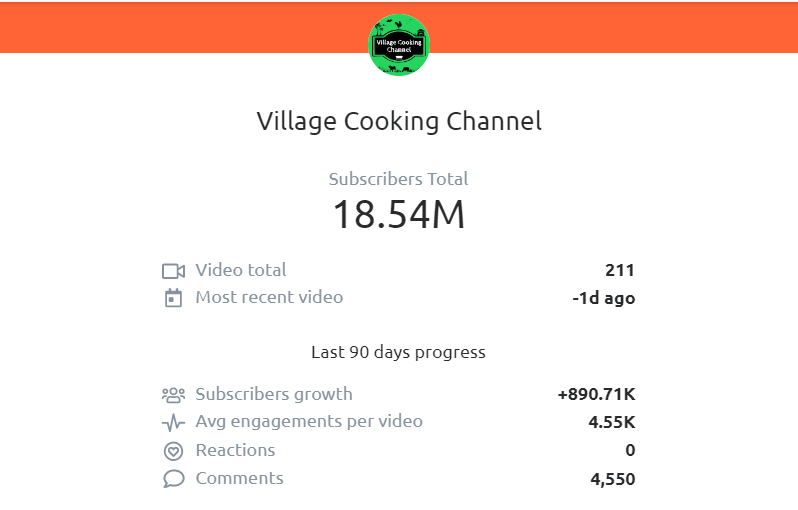The width and height of the screenshot is (798, 510).
Task: Click the subscribers growth people icon
Action: [173, 394]
